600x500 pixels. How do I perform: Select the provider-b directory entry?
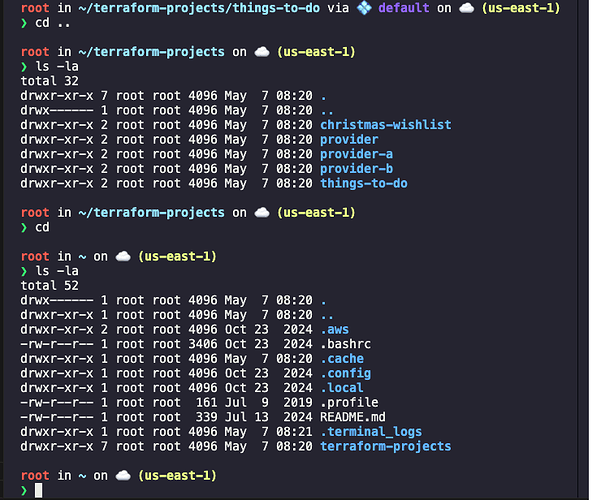coord(355,169)
